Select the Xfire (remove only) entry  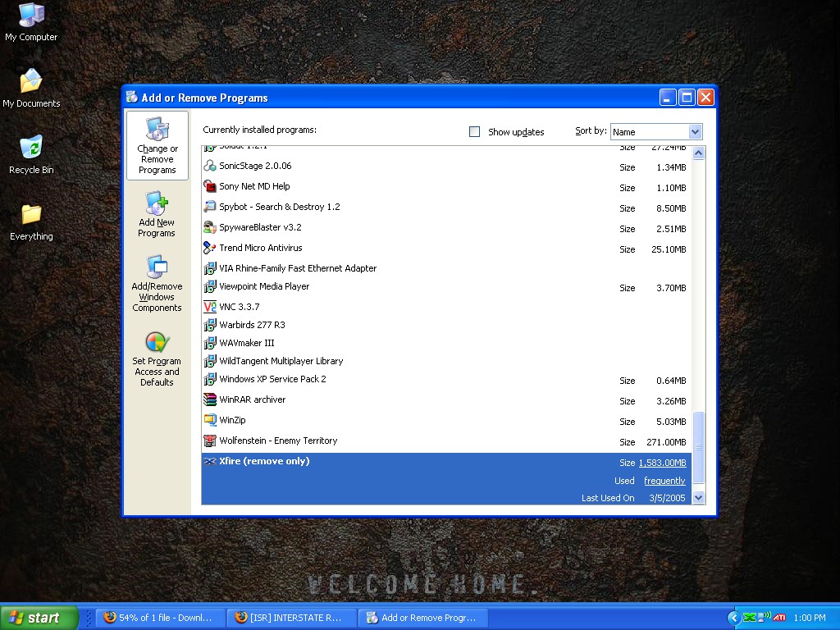click(445, 478)
